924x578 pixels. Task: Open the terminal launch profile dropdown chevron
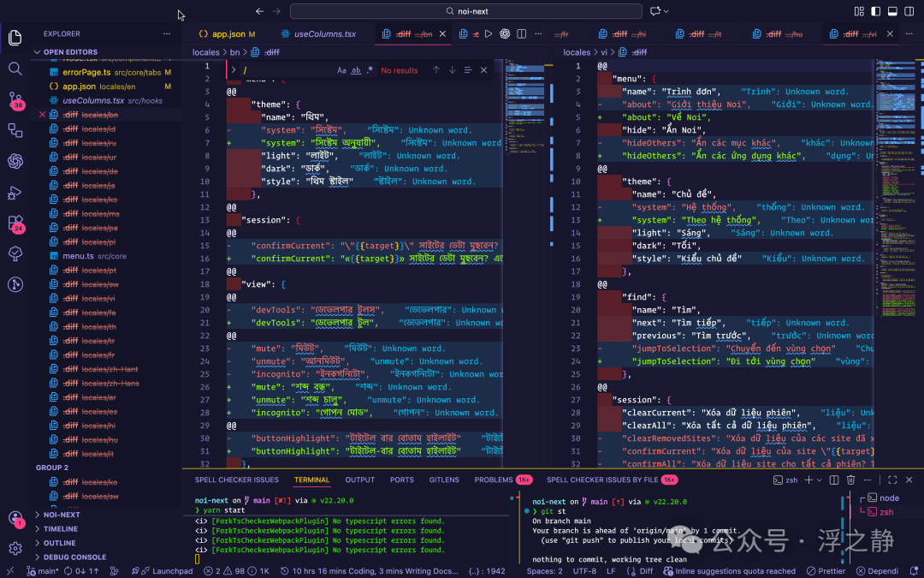(x=819, y=480)
